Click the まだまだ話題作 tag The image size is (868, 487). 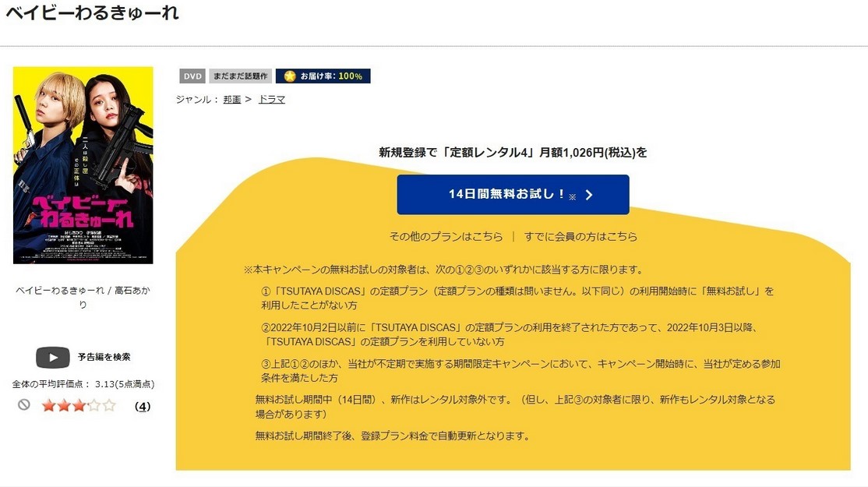pyautogui.click(x=240, y=76)
